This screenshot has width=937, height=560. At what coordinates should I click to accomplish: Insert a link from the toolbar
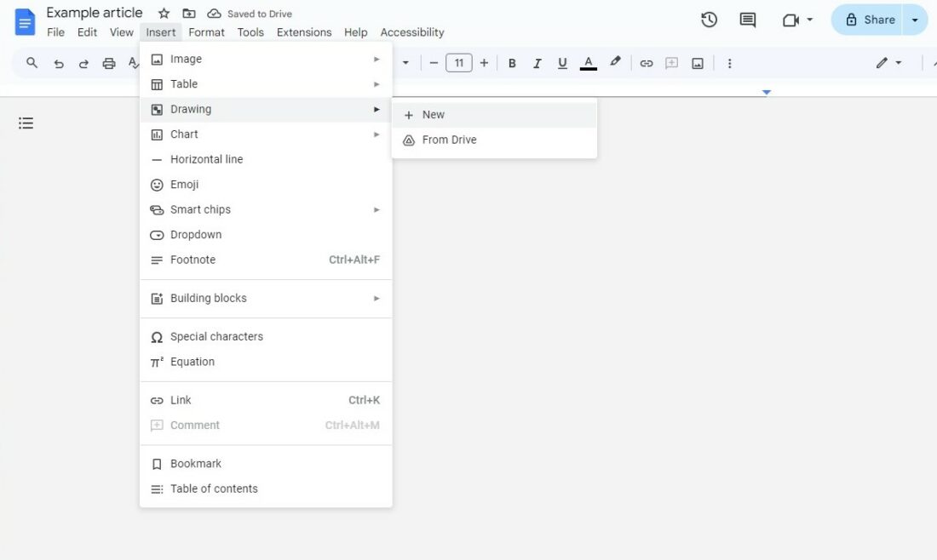pyautogui.click(x=646, y=62)
